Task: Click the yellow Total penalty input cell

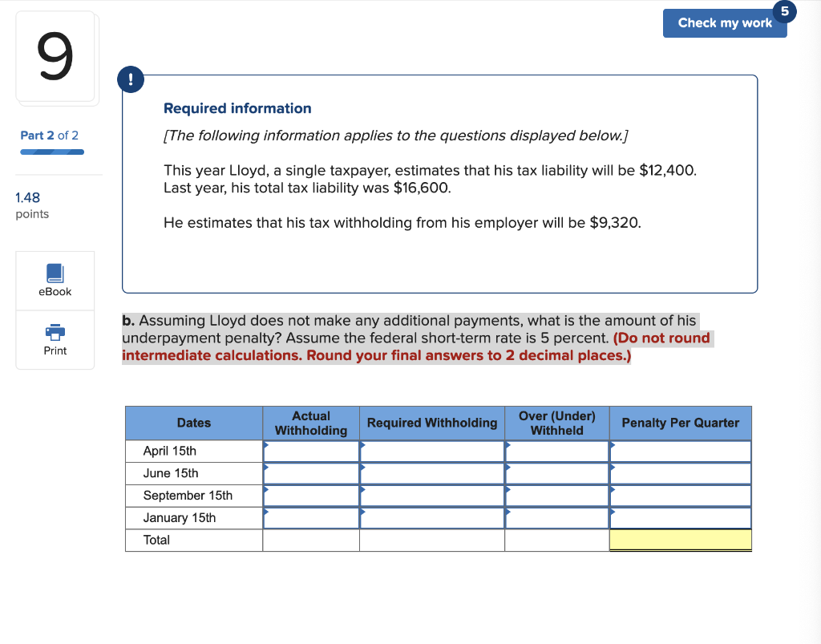Action: click(x=680, y=540)
